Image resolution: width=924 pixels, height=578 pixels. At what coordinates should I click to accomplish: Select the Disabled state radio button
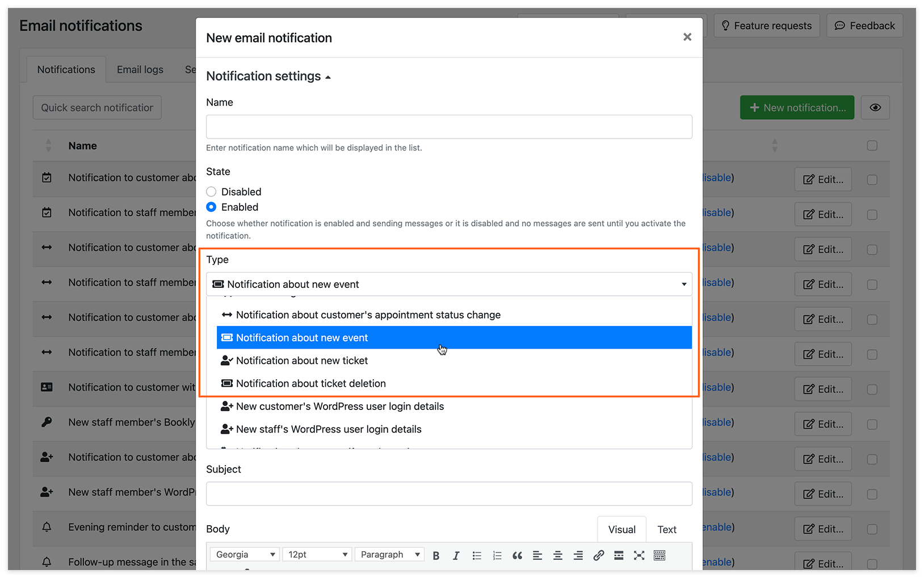coord(211,191)
